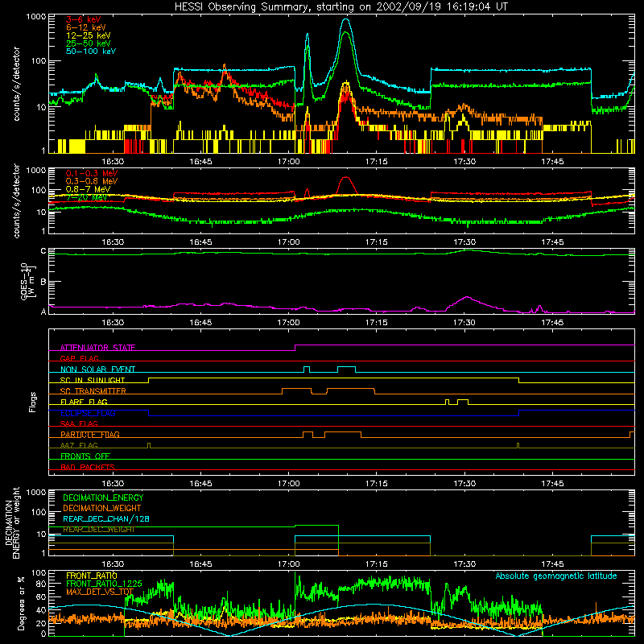Image resolution: width=644 pixels, height=644 pixels.
Task: Click the 16:30 tick under keV panel
Action: 113,162
